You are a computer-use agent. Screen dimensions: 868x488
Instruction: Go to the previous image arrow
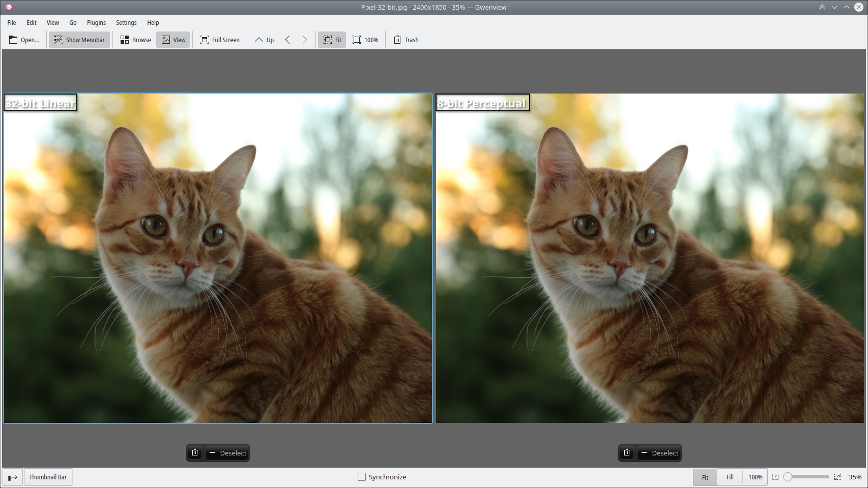point(287,40)
